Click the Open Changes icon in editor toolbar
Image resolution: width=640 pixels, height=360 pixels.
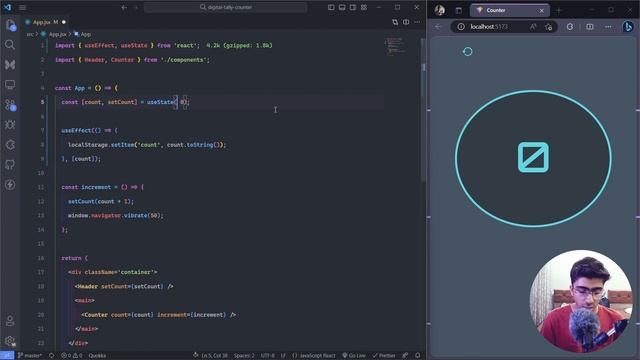click(395, 22)
